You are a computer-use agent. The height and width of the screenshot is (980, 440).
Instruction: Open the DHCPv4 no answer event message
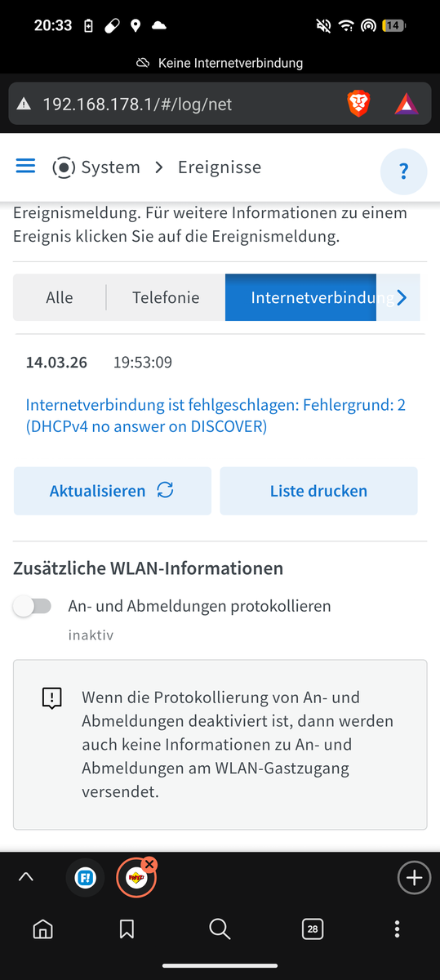coord(216,416)
